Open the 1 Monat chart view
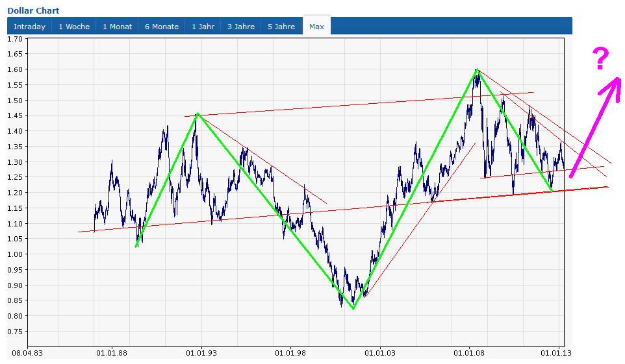 click(x=117, y=27)
